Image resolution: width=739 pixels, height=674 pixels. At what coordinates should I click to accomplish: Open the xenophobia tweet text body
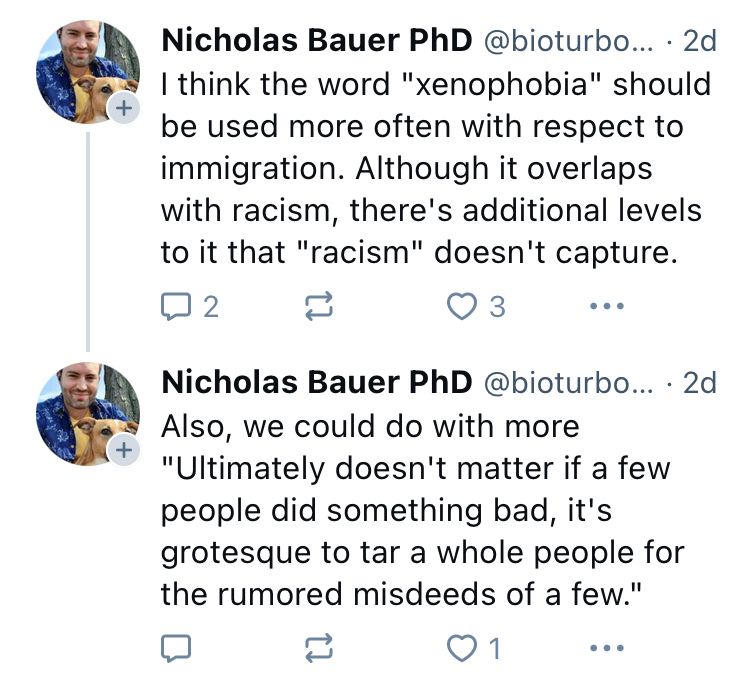[x=430, y=169]
